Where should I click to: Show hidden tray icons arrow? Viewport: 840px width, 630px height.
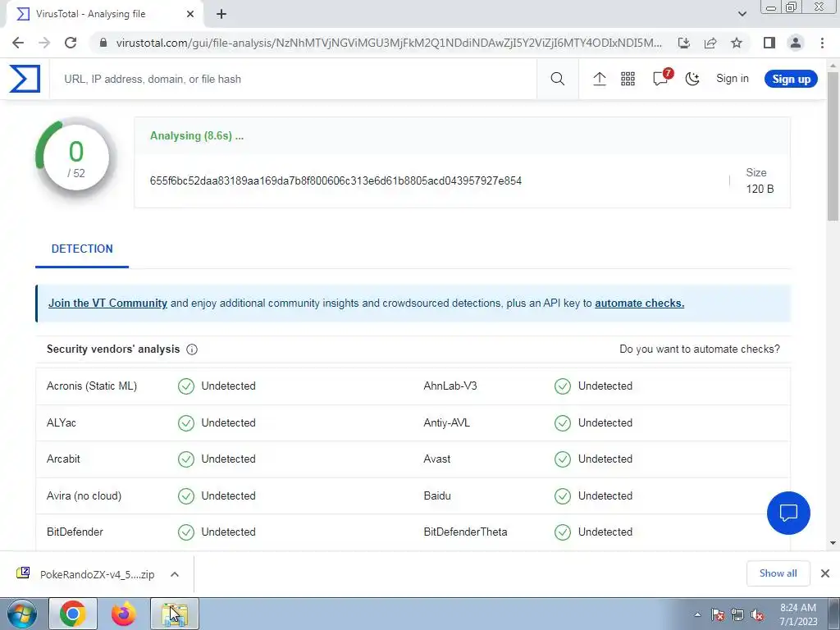697,614
